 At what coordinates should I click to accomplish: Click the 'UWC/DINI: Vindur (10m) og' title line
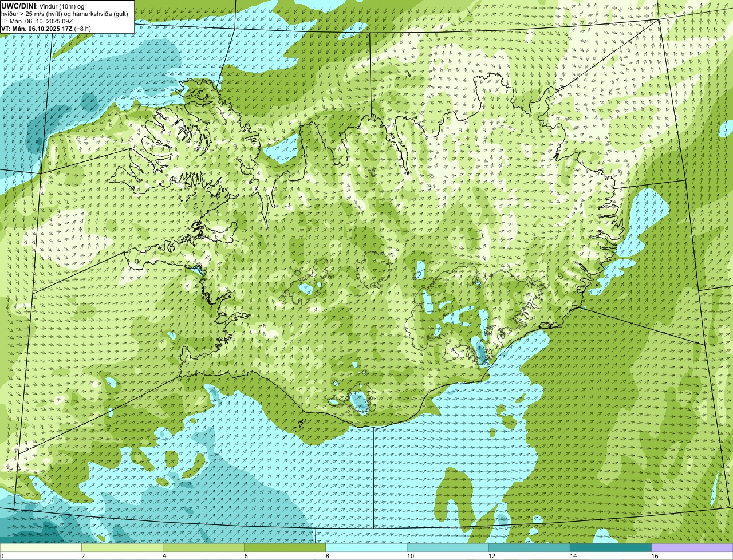tap(43, 6)
